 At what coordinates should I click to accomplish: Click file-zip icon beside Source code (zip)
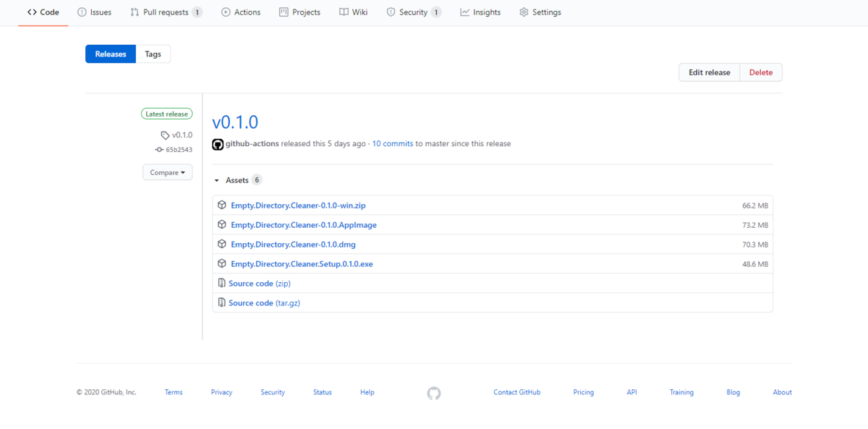[222, 284]
